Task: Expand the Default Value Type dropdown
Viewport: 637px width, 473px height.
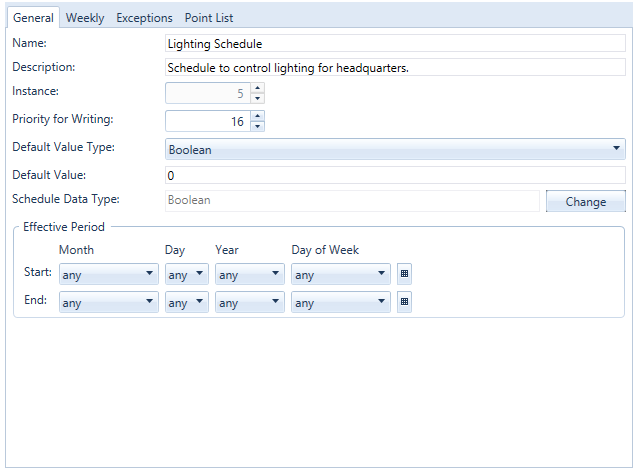Action: click(395, 150)
